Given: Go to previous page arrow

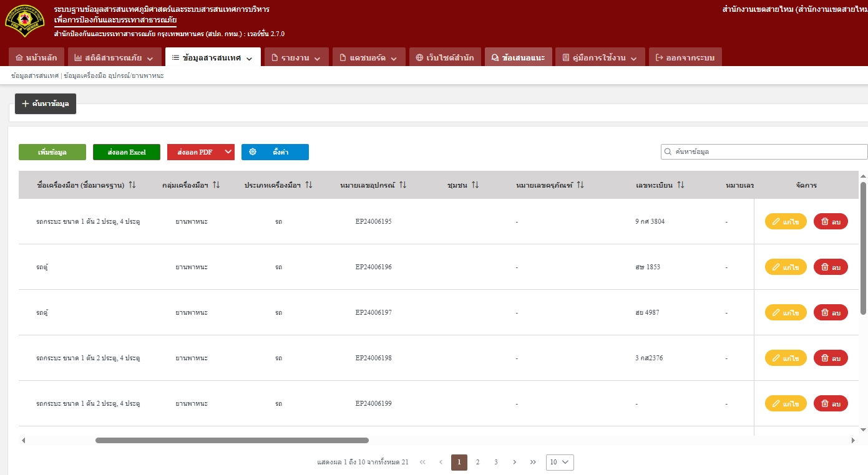Looking at the screenshot, I should [x=441, y=462].
